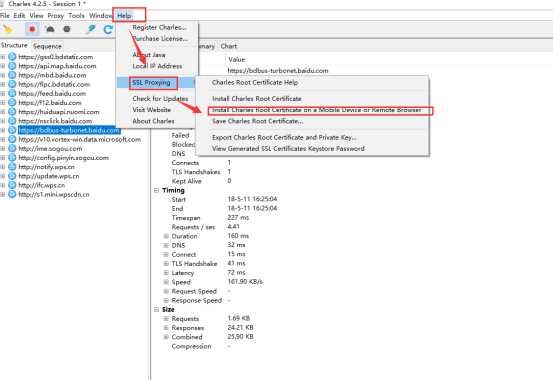Expand the https://api.map.baidu.com tree node
Screen dimensions: 553x381
pyautogui.click(x=3, y=66)
